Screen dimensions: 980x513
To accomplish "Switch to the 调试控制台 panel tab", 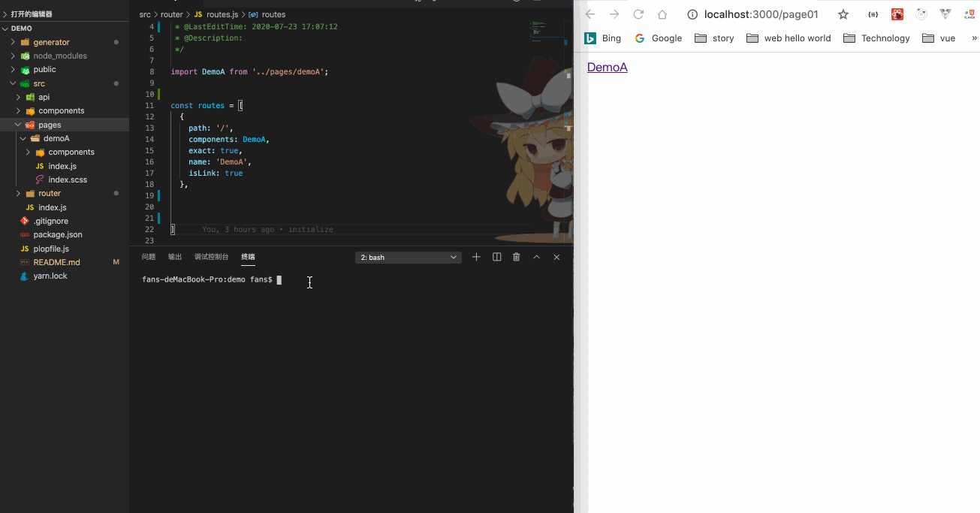I will click(211, 257).
